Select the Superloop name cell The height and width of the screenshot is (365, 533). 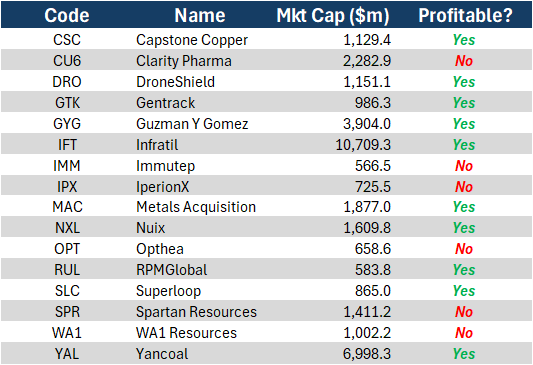pyautogui.click(x=169, y=291)
